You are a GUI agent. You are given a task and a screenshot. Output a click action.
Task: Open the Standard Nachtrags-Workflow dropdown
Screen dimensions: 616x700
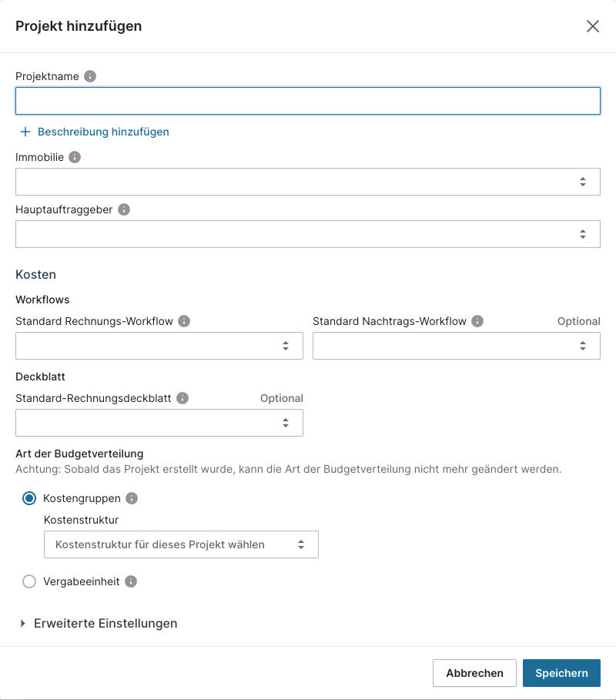[456, 346]
